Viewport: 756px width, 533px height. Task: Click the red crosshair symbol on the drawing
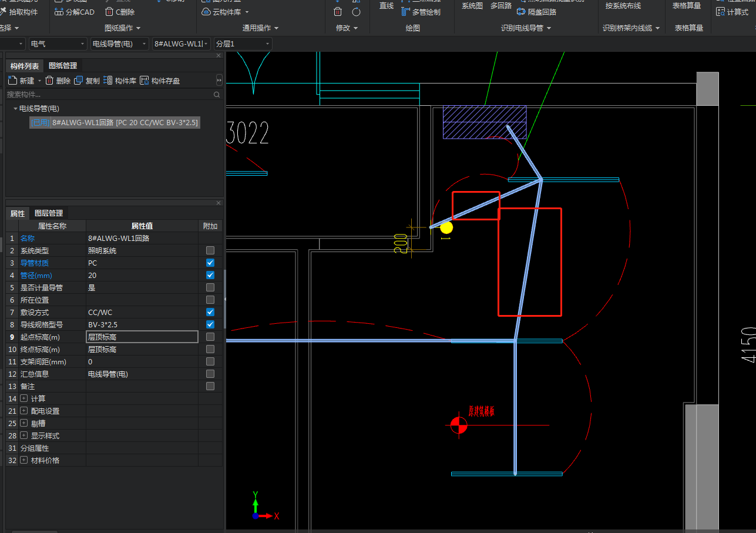(459, 425)
